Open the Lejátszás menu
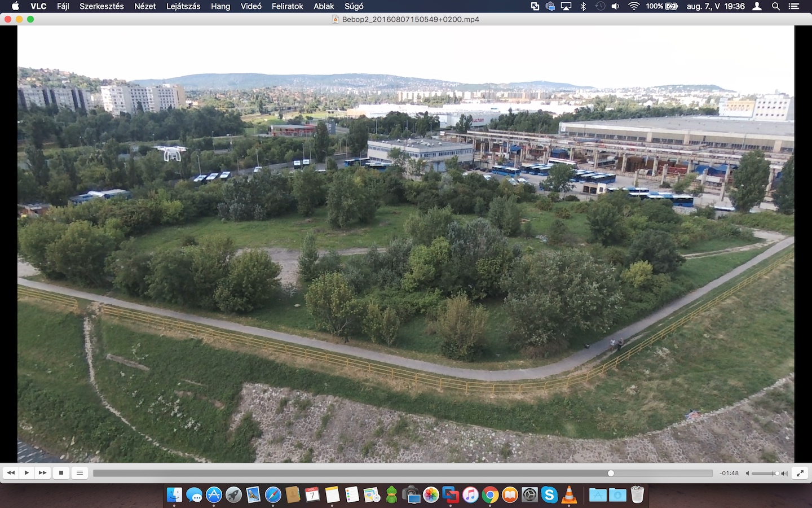This screenshot has width=812, height=508. [x=183, y=6]
